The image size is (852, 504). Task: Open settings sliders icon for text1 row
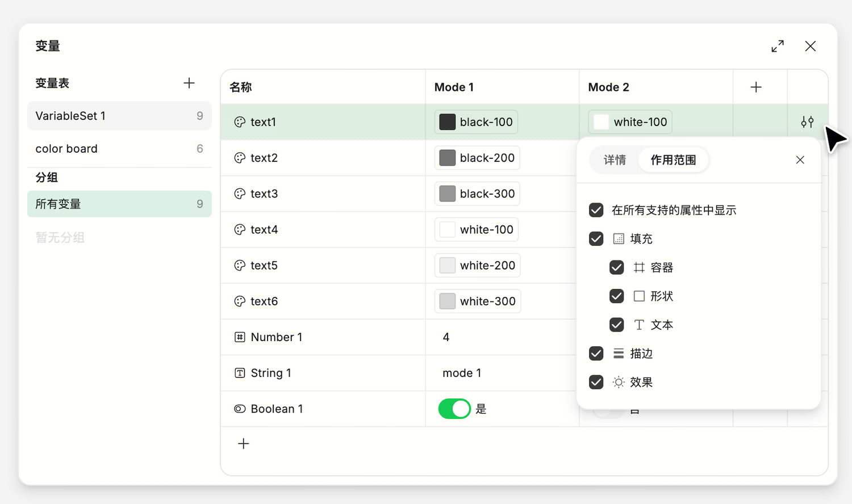[x=807, y=122]
